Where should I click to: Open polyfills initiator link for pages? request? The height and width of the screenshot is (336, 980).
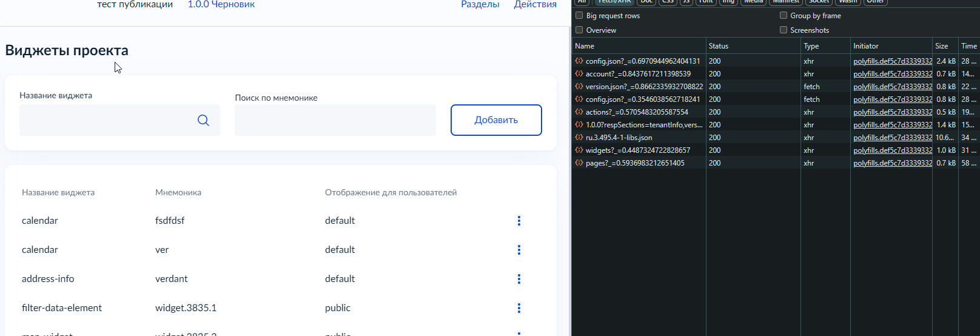[x=893, y=163]
